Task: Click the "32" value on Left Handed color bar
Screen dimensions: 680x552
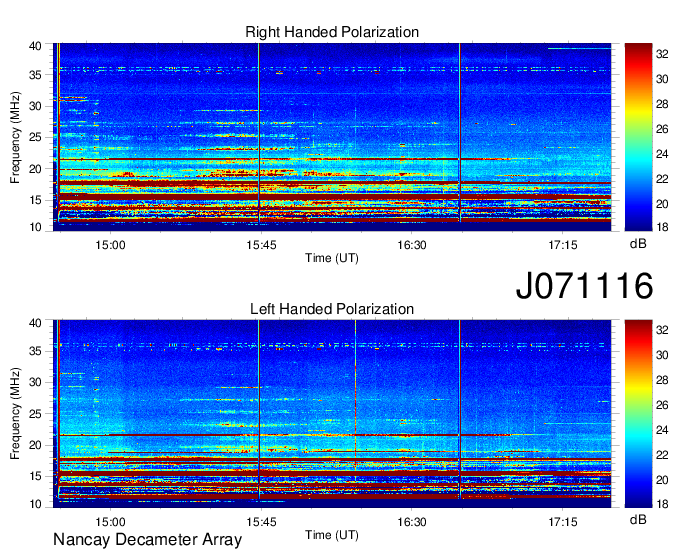Action: click(662, 330)
